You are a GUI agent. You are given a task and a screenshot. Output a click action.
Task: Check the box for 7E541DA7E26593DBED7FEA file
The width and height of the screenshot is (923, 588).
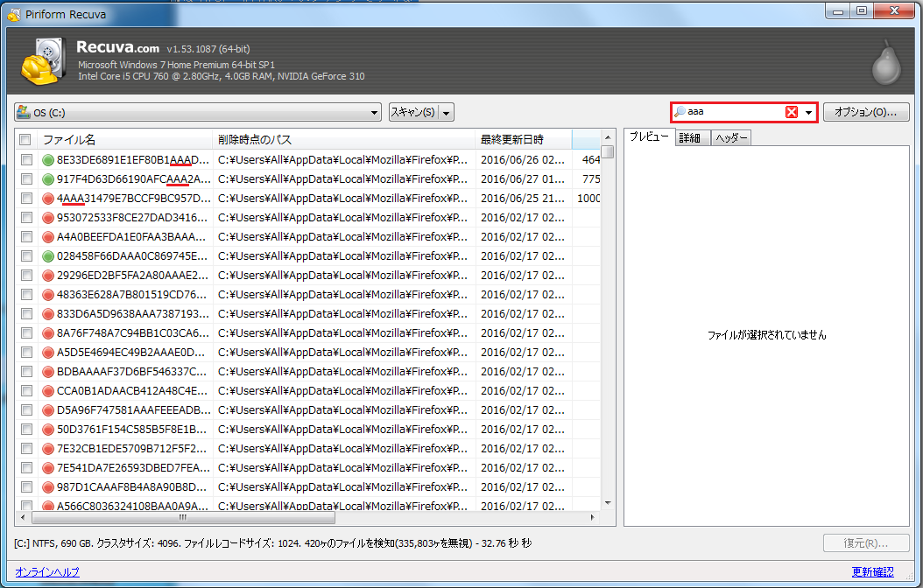click(26, 468)
